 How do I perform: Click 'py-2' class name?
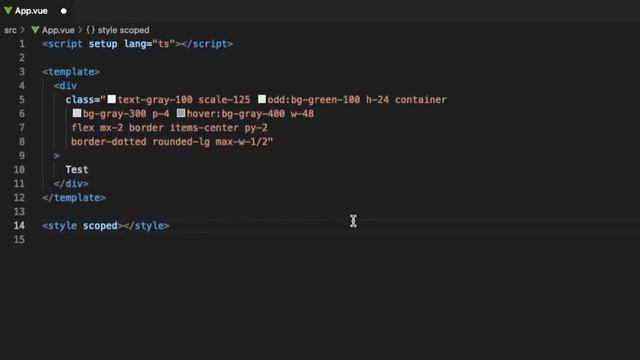coord(256,128)
